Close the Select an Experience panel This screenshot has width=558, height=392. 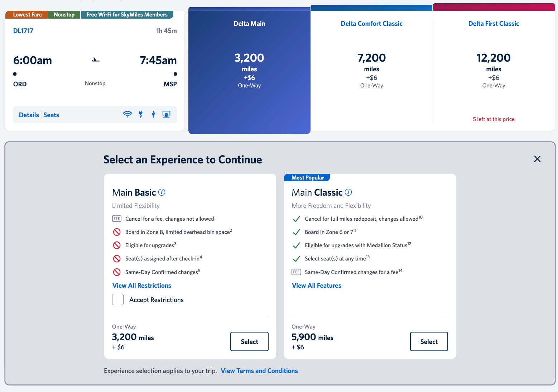pyautogui.click(x=537, y=159)
